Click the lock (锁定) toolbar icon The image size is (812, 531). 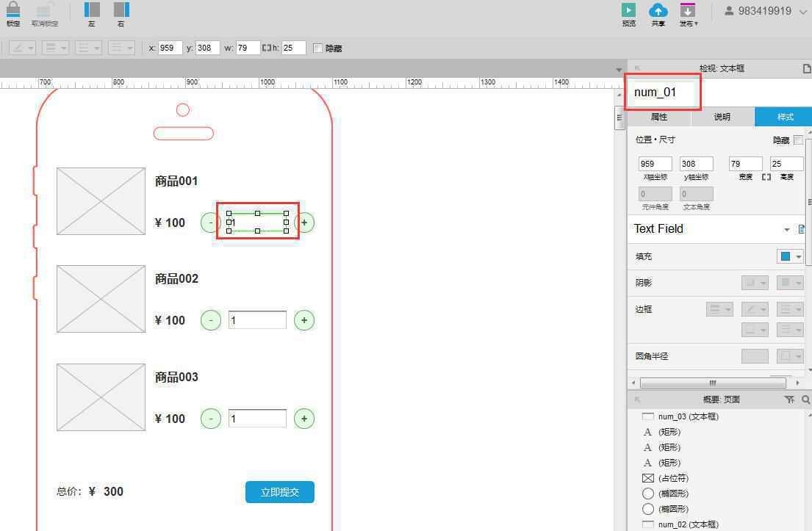(x=13, y=10)
